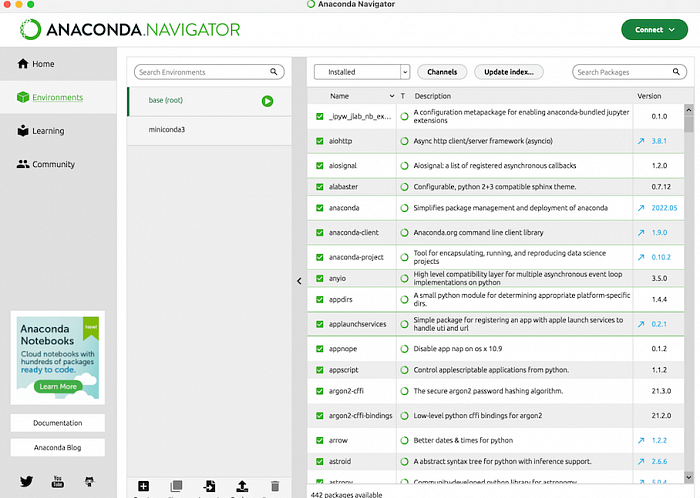Image resolution: width=700 pixels, height=498 pixels.
Task: Sort packages by Name column header
Action: pos(339,96)
